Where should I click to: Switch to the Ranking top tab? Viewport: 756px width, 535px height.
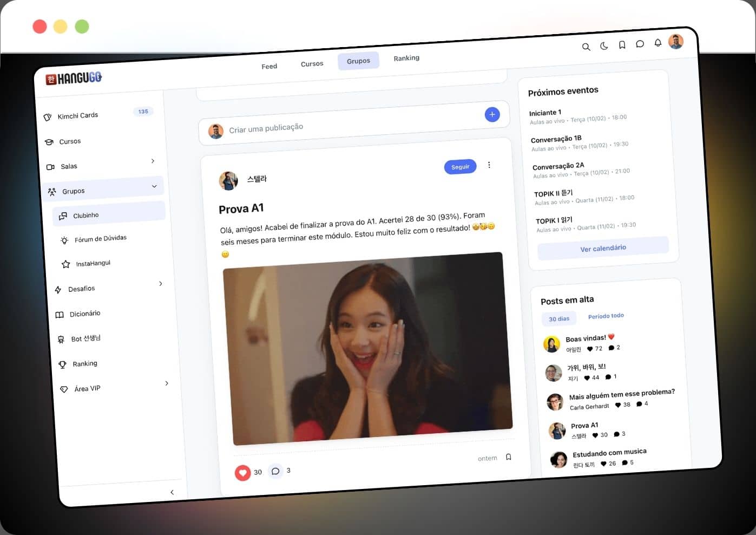tap(406, 58)
